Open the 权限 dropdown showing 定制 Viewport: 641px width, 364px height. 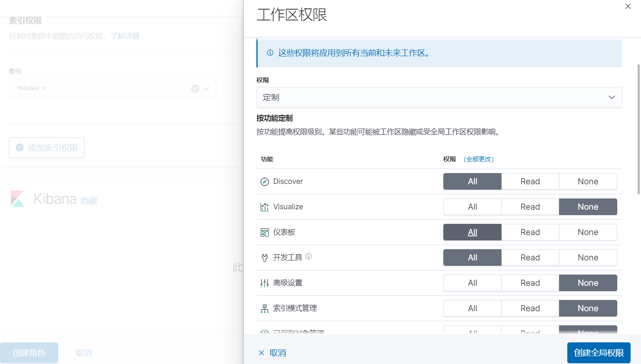pyautogui.click(x=439, y=97)
